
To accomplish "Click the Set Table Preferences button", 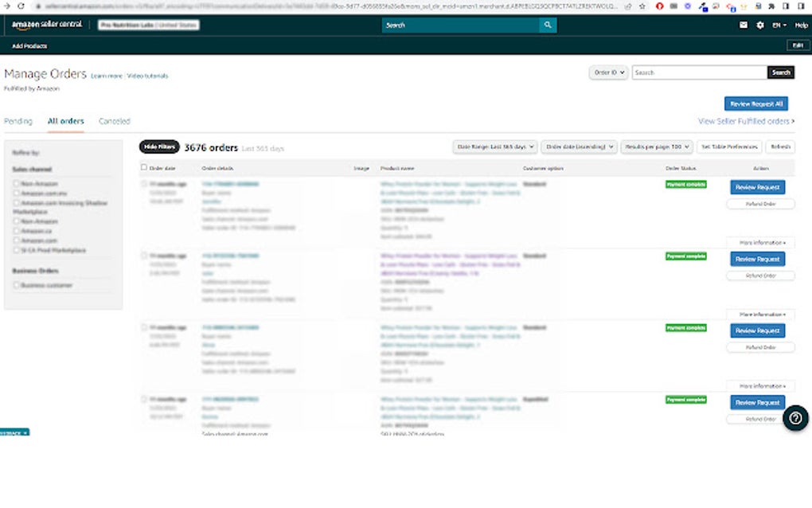I will (x=729, y=147).
